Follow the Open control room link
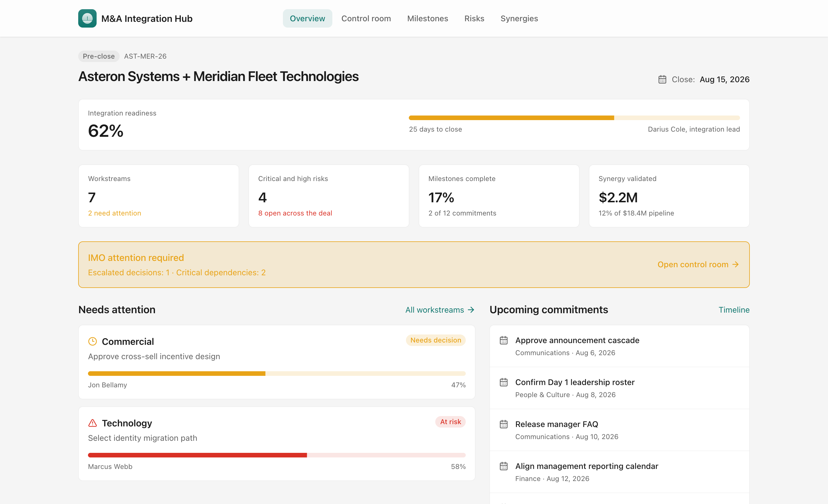Screen dimensions: 828x504 tap(698, 265)
